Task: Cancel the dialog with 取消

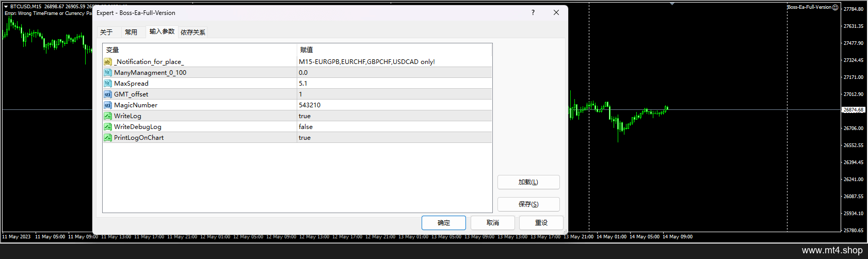Action: (493, 223)
